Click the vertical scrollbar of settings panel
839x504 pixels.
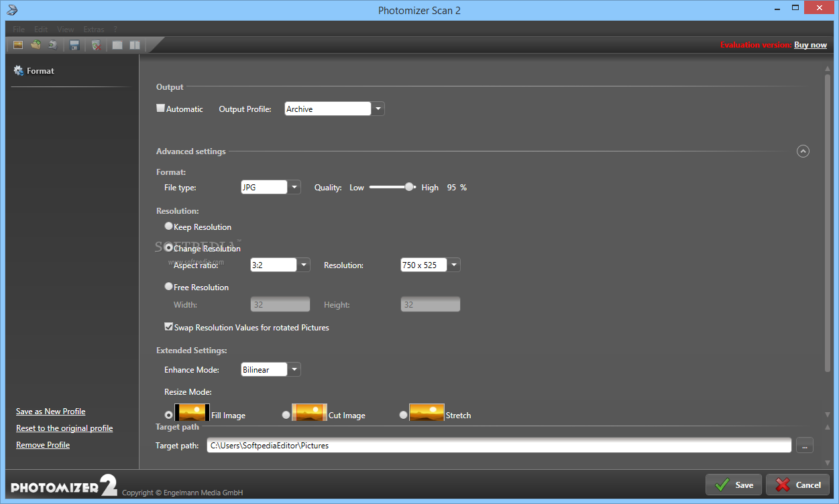pos(827,223)
